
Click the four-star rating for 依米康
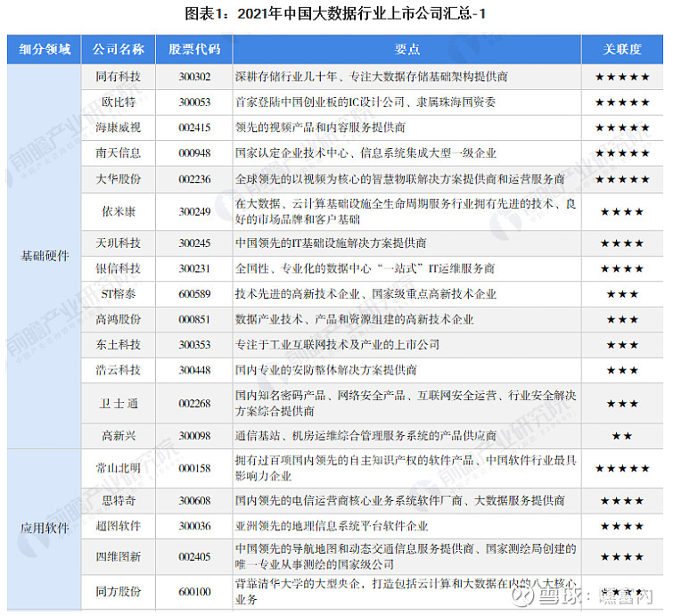click(x=622, y=212)
